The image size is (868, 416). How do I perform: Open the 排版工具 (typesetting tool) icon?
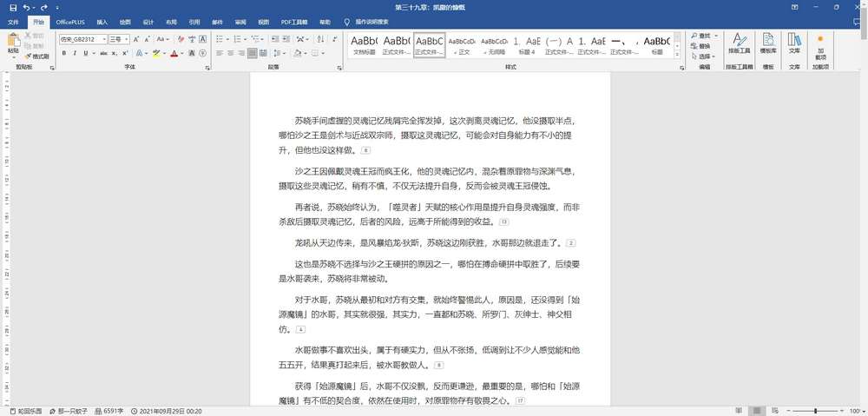[739, 43]
